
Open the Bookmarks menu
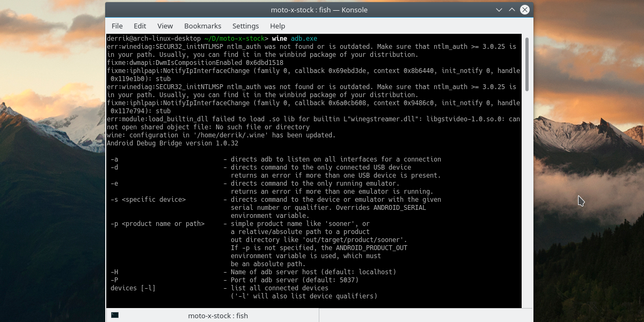[203, 26]
